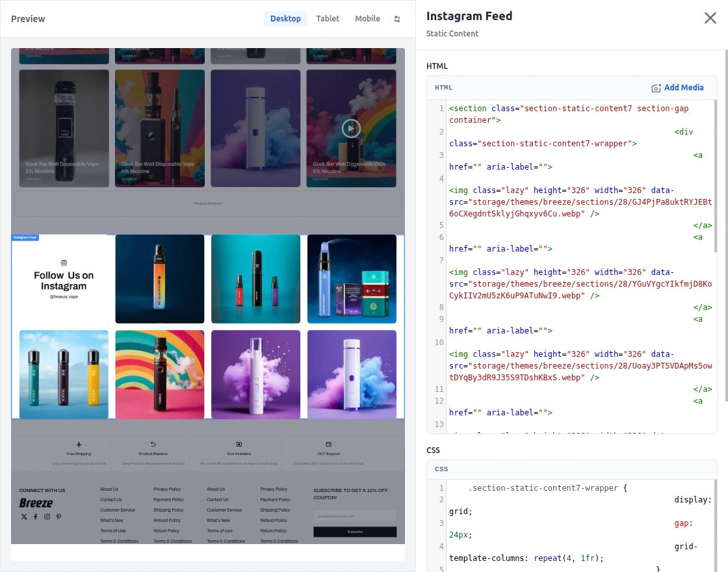Click the .section-static-content7-wrapper CSS selector

543,488
